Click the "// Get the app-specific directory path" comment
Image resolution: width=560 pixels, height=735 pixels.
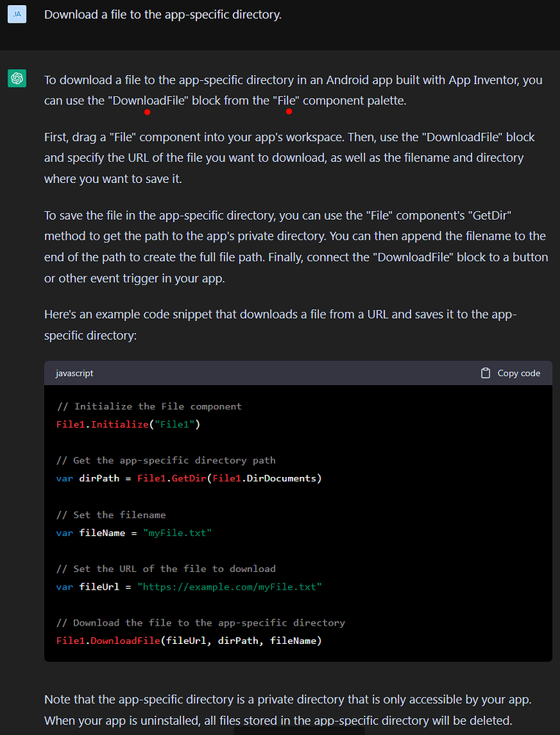pyautogui.click(x=165, y=461)
